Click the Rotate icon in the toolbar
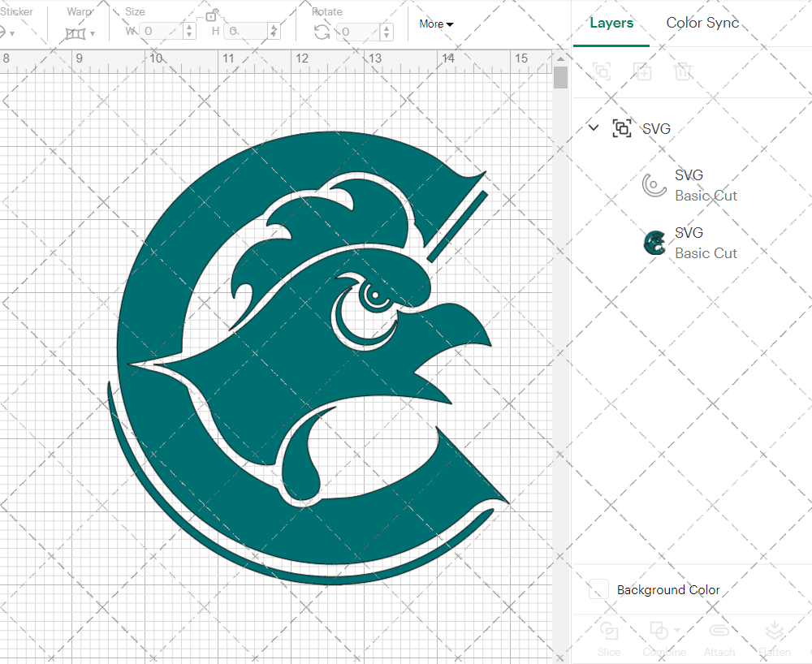This screenshot has height=664, width=812. [x=322, y=30]
